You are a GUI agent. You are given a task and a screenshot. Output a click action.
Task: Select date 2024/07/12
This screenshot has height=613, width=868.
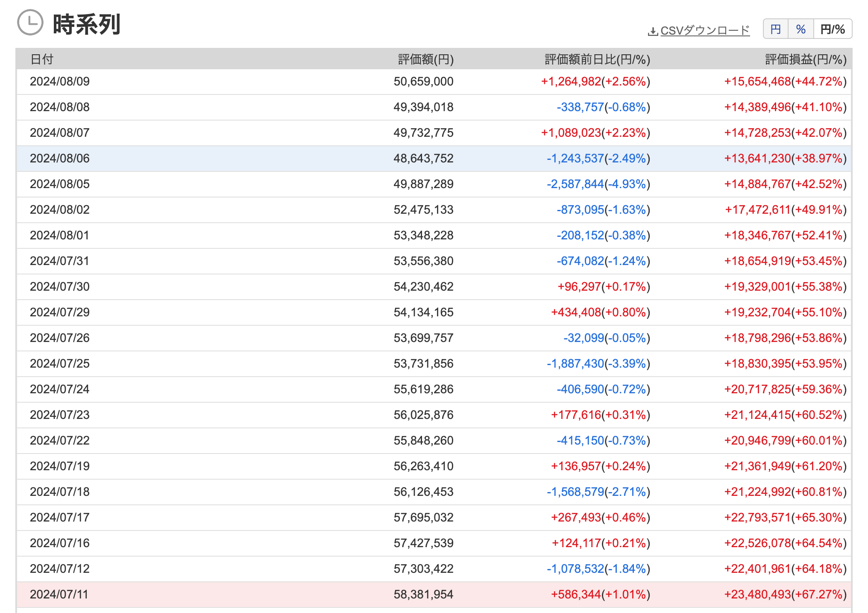point(60,569)
